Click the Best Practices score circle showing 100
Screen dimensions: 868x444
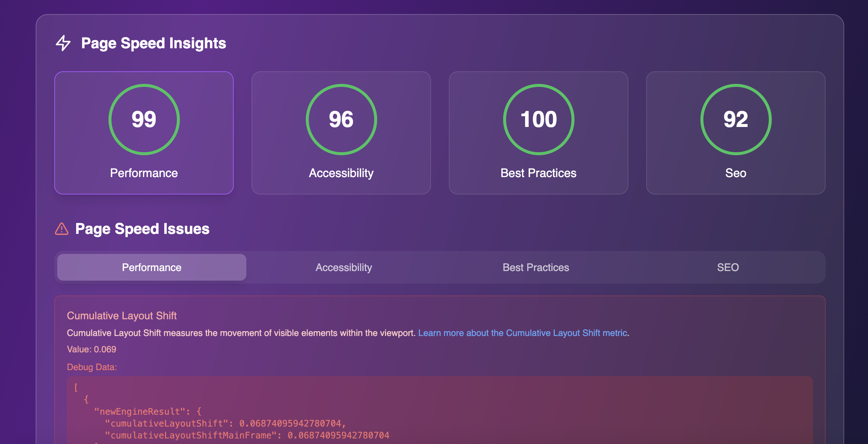click(x=538, y=119)
